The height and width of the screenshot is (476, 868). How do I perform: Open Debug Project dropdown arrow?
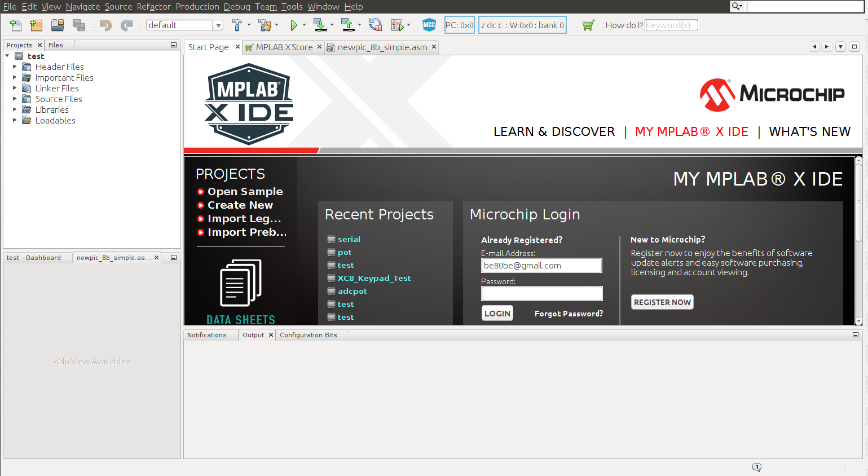(409, 25)
